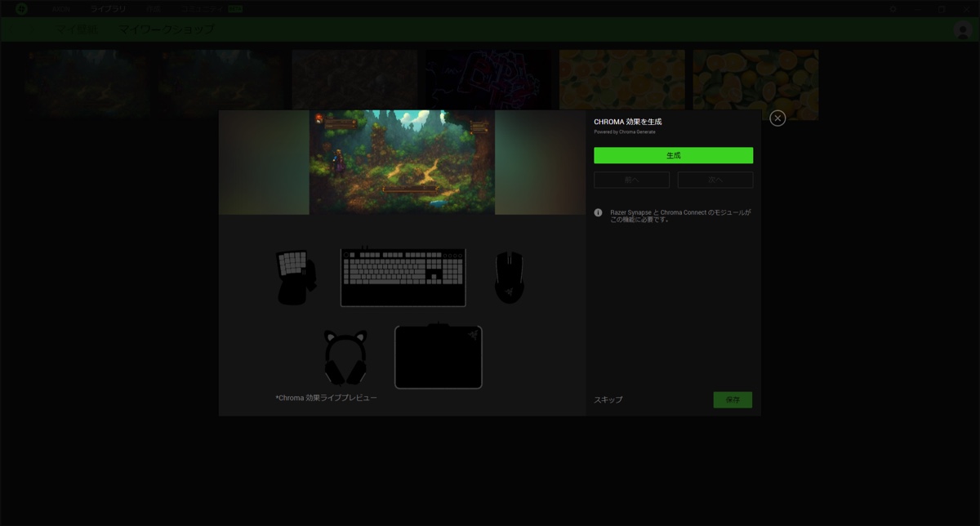Select the Razer keyboard device icon
This screenshot has height=526, width=980.
[x=403, y=278]
